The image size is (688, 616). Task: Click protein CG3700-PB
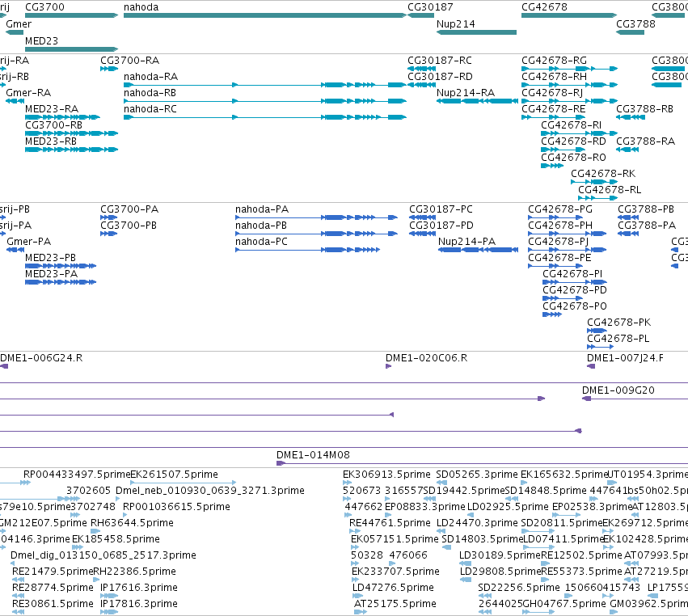click(x=109, y=234)
